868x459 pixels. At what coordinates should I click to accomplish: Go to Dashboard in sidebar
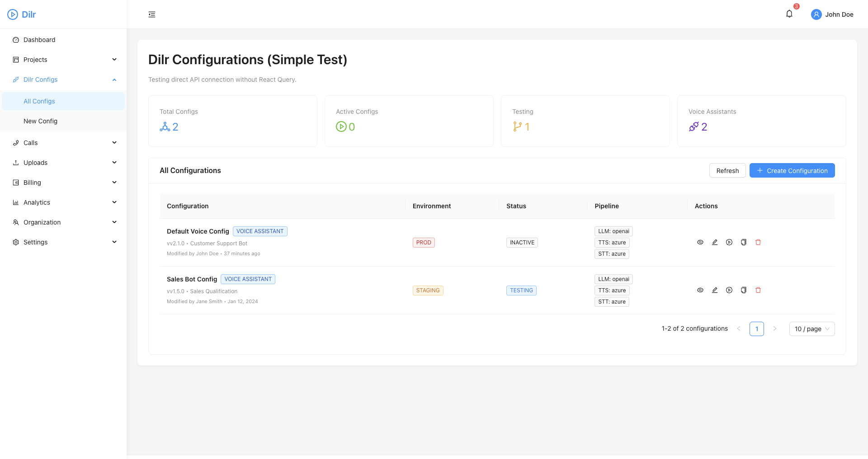pos(39,40)
